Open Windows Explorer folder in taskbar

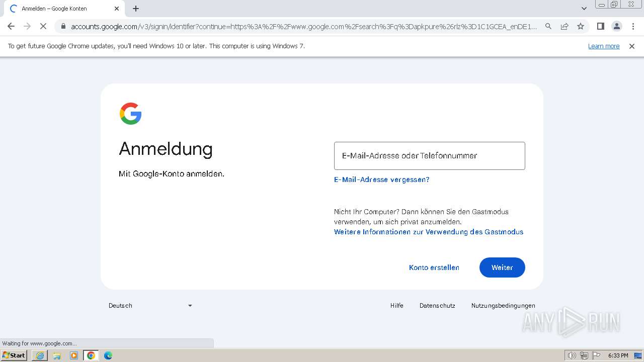tap(57, 355)
